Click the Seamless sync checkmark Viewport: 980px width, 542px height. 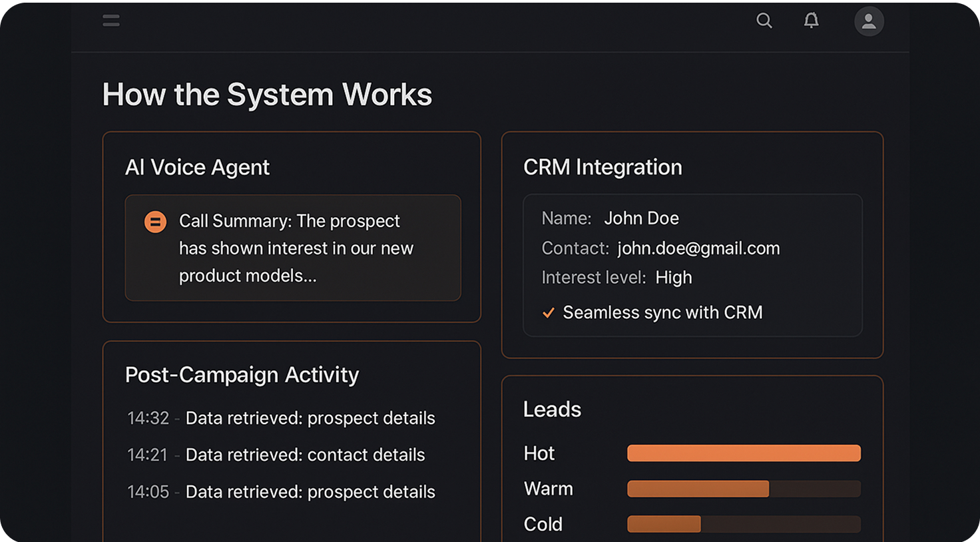[549, 313]
